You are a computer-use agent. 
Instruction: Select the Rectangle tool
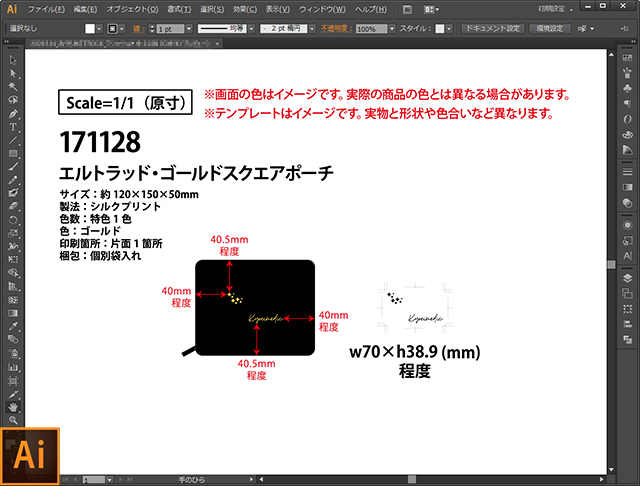(x=13, y=153)
